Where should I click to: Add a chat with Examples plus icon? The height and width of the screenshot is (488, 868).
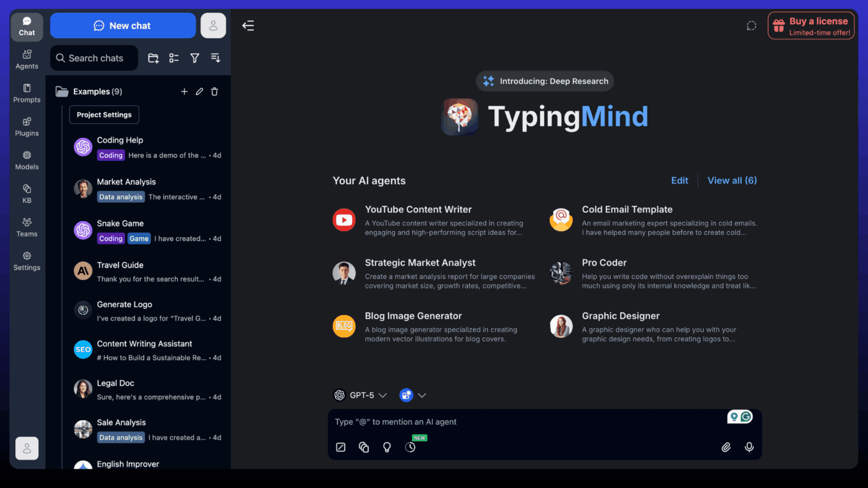tap(184, 91)
